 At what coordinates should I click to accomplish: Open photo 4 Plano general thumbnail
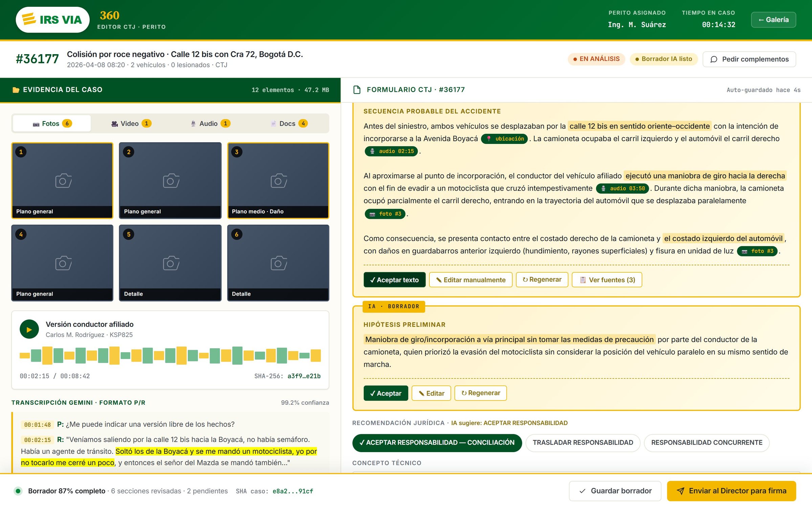point(62,263)
